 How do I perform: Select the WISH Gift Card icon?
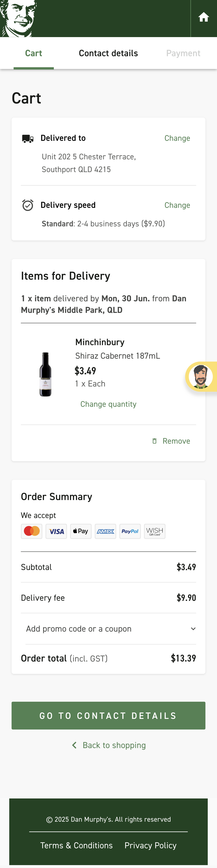click(155, 531)
